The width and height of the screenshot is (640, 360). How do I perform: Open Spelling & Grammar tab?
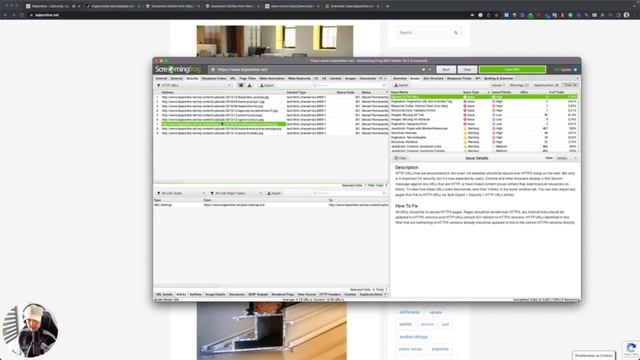pyautogui.click(x=498, y=78)
